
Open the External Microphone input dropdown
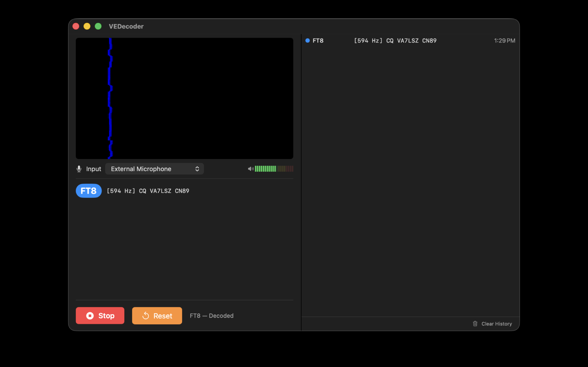pyautogui.click(x=155, y=169)
